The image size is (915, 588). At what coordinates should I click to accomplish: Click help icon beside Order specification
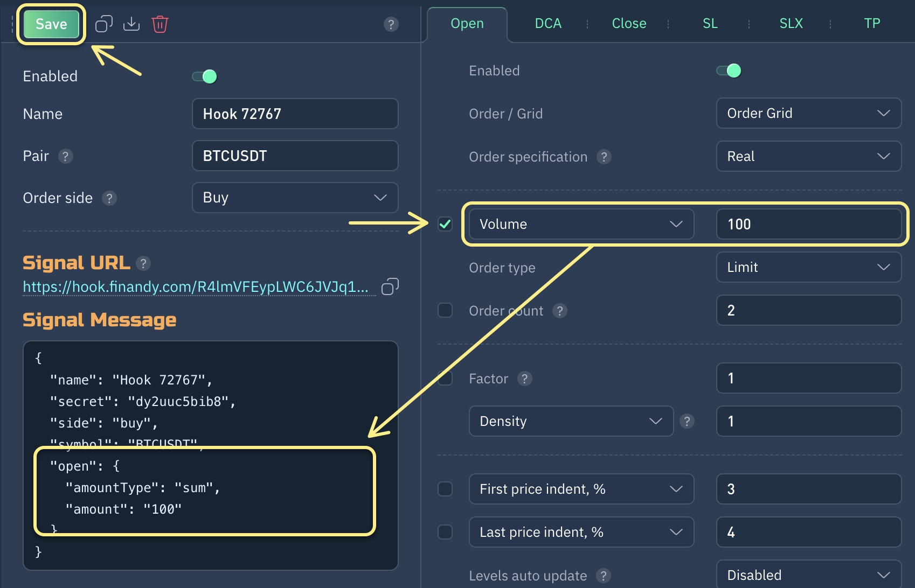click(x=604, y=157)
